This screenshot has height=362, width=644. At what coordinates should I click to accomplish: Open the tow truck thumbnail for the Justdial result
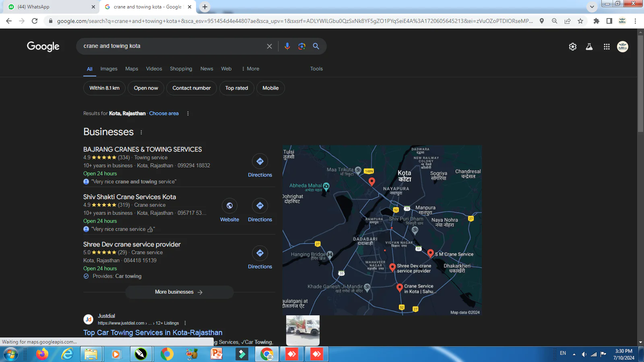point(303,330)
